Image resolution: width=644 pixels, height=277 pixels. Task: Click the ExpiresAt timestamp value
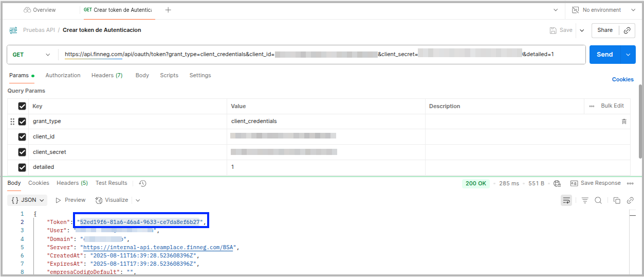144,264
